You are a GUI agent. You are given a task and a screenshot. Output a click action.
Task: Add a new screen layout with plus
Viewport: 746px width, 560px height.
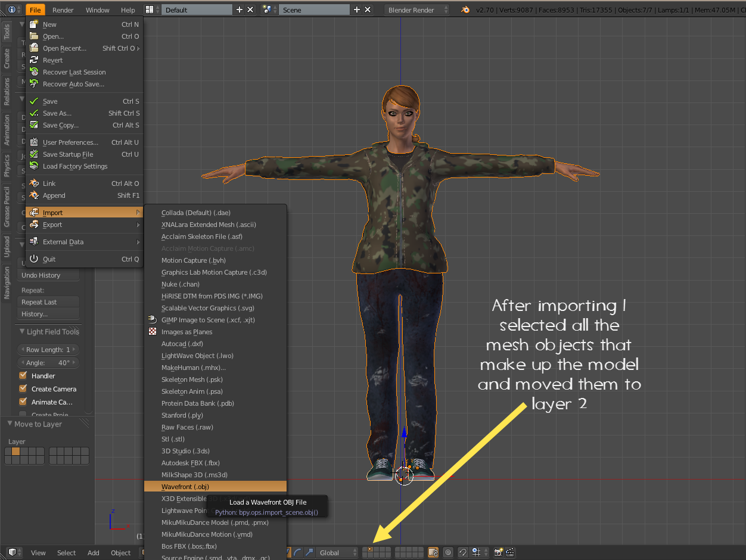(240, 10)
